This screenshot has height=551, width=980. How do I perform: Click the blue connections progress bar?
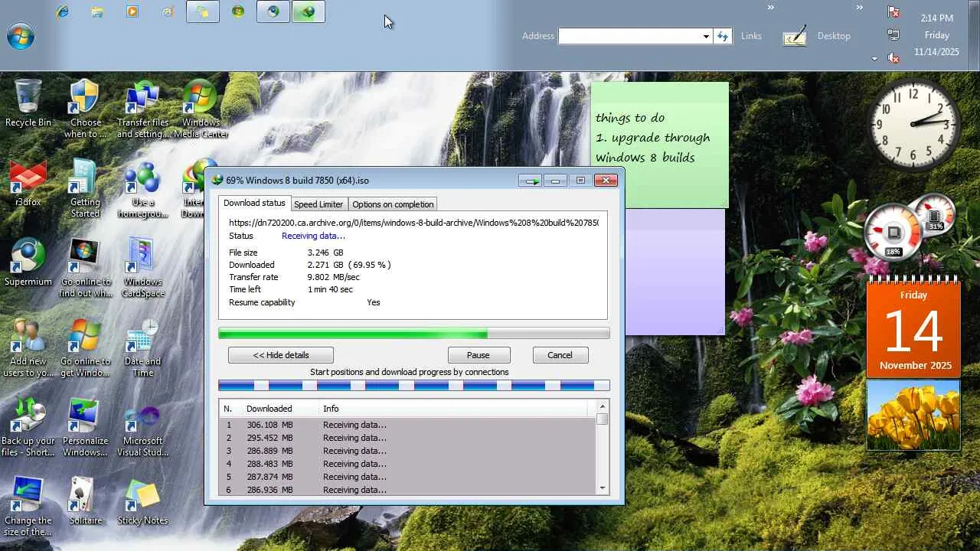[414, 385]
